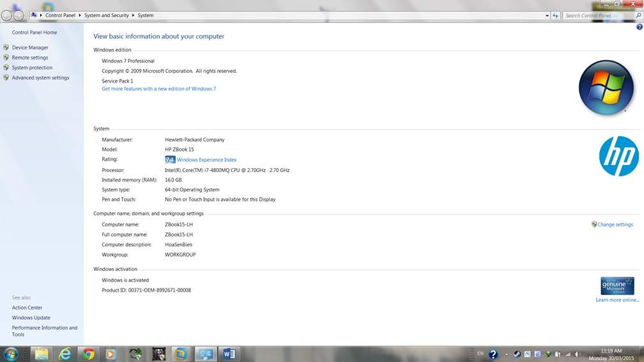Screen dimensions: 644x362
Task: Open Action Center under See also
Action: click(27, 308)
